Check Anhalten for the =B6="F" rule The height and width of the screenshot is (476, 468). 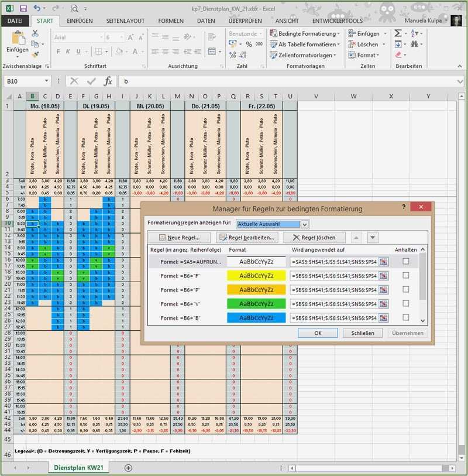click(405, 276)
